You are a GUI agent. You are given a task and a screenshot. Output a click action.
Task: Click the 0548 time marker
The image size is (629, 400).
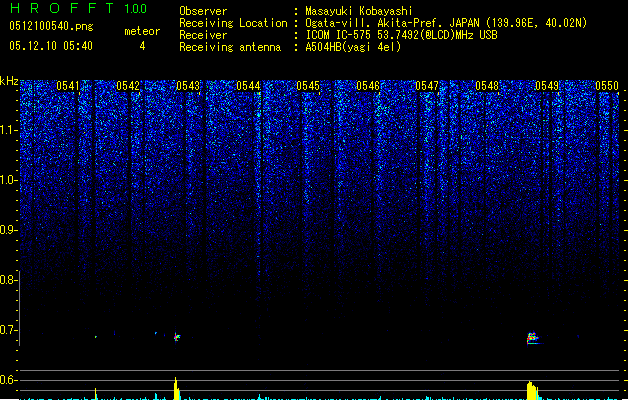tap(487, 86)
